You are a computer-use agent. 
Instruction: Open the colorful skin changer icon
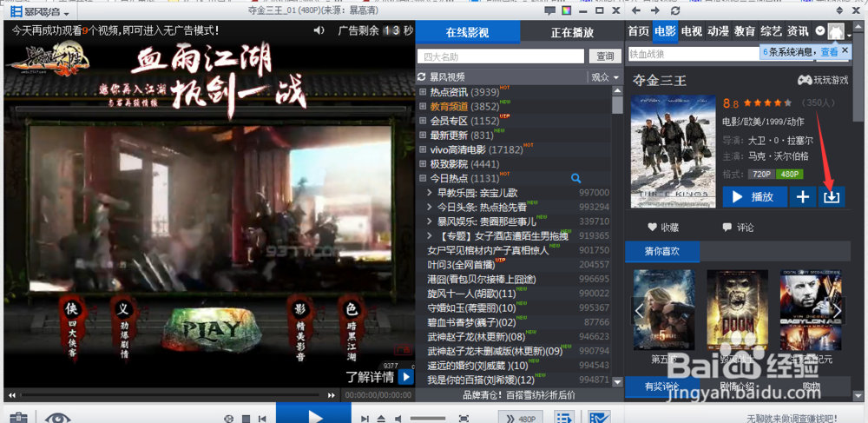click(566, 10)
